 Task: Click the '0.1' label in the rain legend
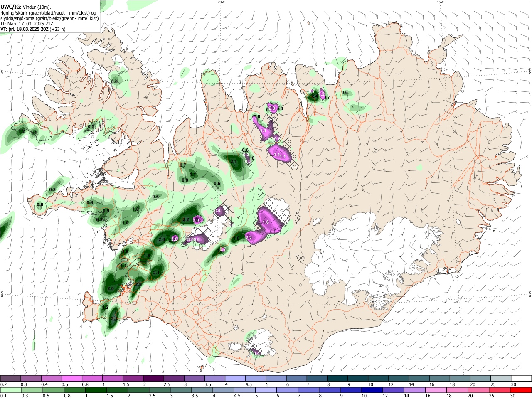(4, 396)
